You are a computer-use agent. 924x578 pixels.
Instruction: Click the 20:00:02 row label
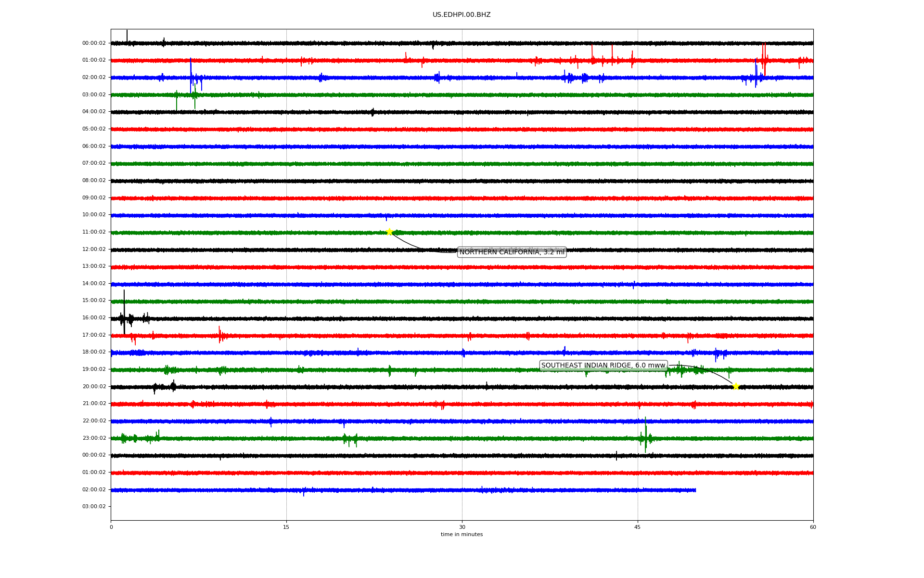tap(94, 387)
